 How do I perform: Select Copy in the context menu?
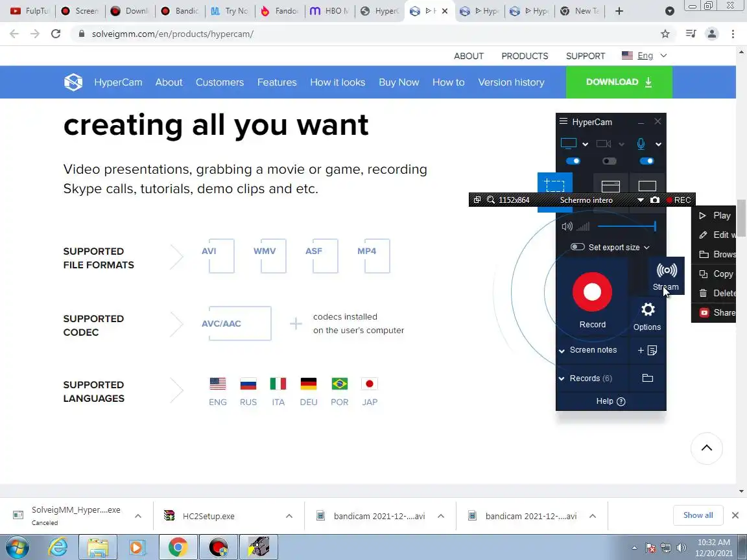(x=714, y=274)
